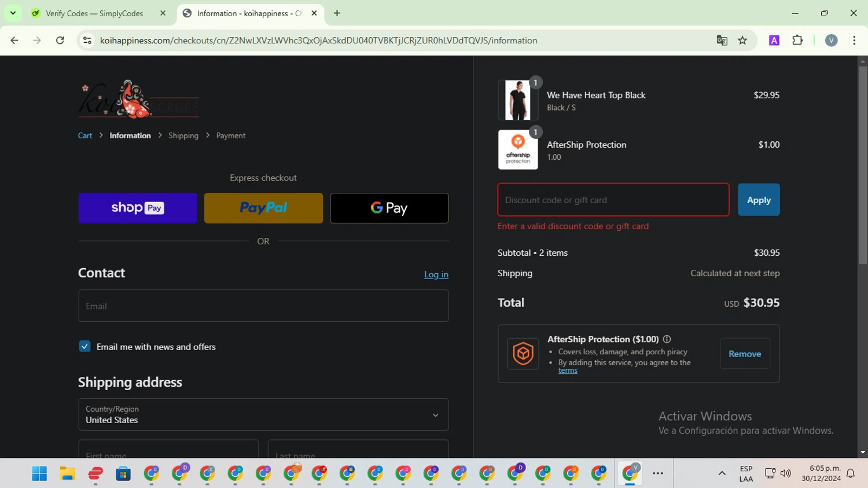
Task: Open network settings tray icon
Action: coord(770,474)
